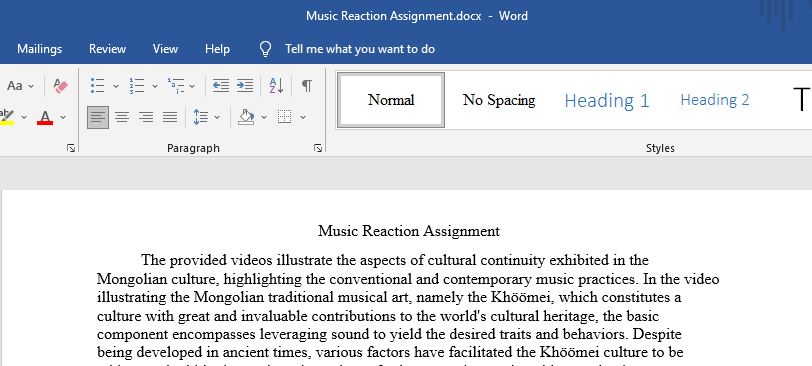
Task: Click the 'Music Reaction Assignment' document title
Action: point(409,231)
